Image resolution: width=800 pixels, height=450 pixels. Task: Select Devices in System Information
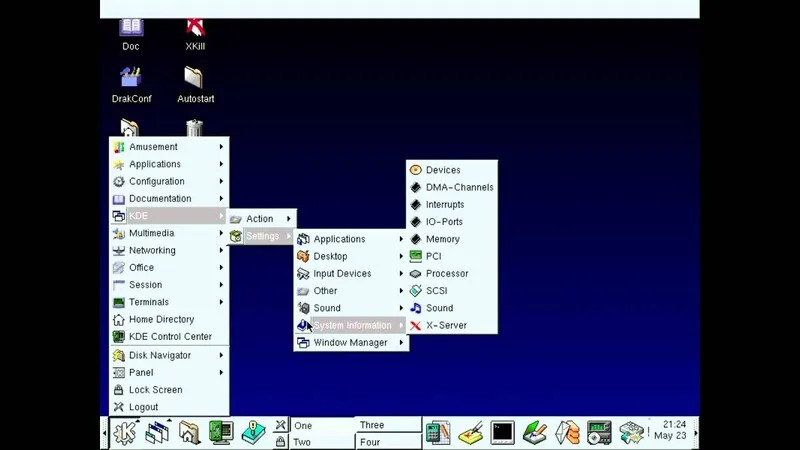coord(452,170)
